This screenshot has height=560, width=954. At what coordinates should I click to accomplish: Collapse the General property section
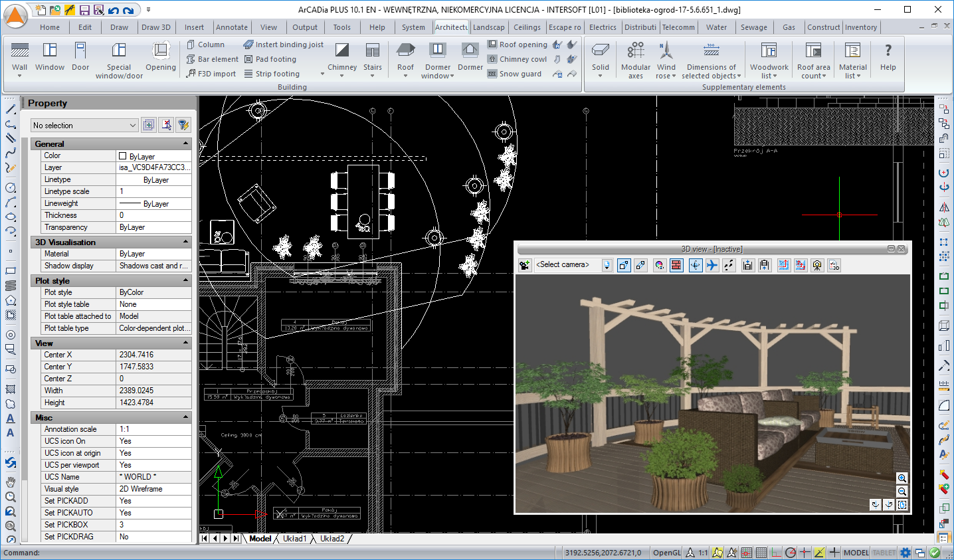185,144
